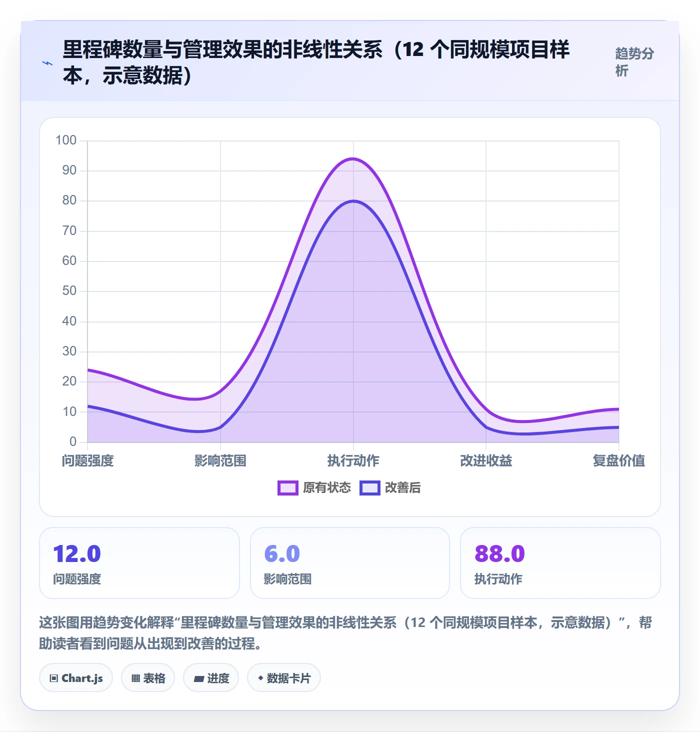Toggle the 原有状态 legend swatch

(x=288, y=487)
